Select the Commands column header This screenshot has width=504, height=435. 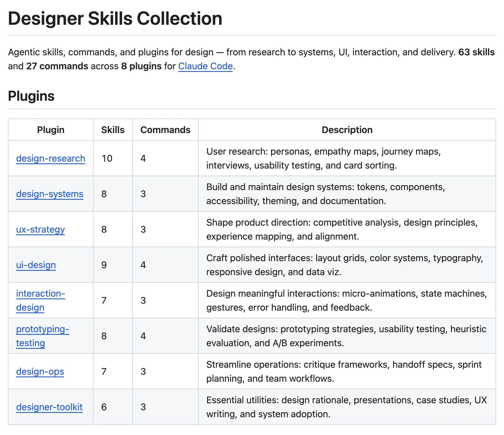(165, 130)
